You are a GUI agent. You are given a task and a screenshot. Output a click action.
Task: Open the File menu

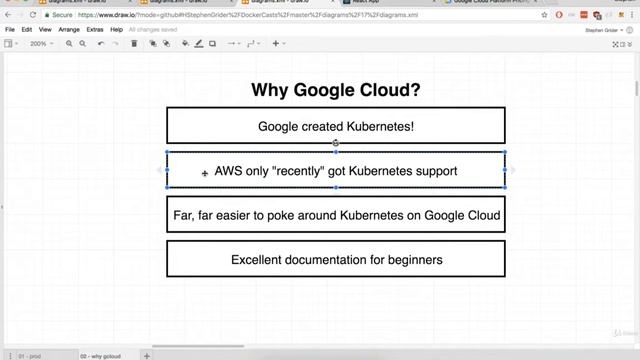click(10, 29)
